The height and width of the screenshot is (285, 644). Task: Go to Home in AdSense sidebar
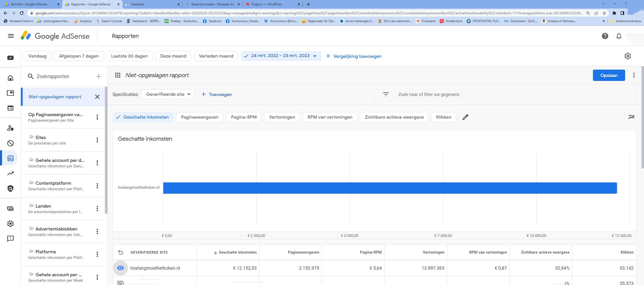(x=10, y=78)
